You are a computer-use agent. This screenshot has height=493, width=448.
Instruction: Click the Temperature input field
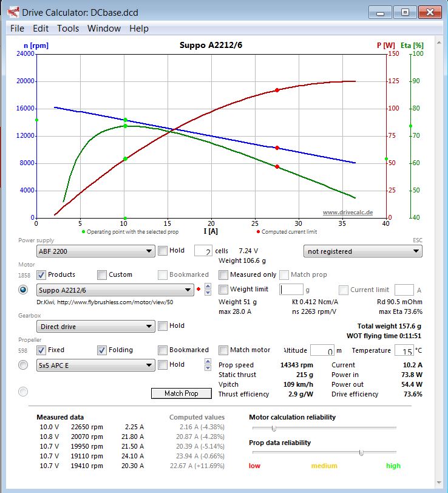pos(404,351)
